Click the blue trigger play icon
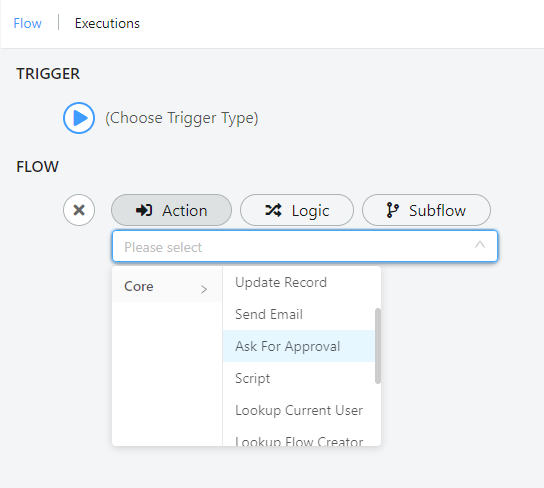The height and width of the screenshot is (488, 544). pos(79,118)
